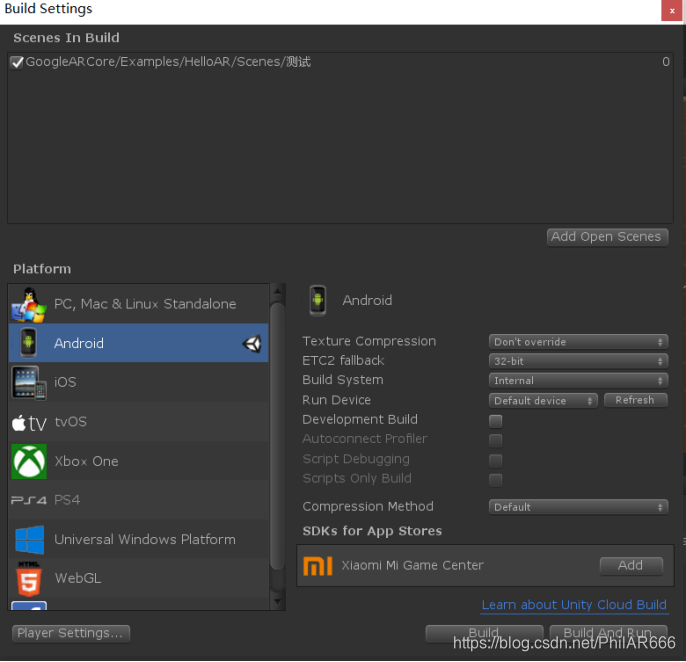Open Player Settings

(x=71, y=634)
